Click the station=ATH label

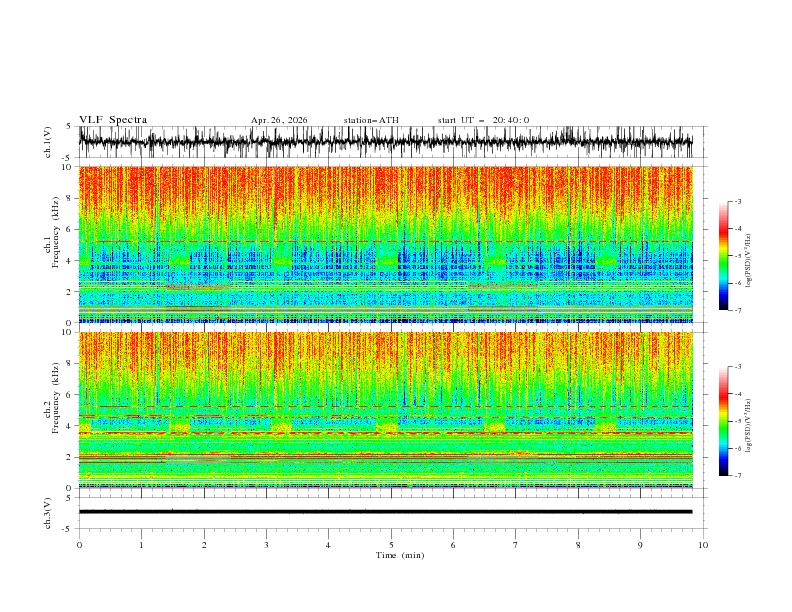(x=371, y=120)
